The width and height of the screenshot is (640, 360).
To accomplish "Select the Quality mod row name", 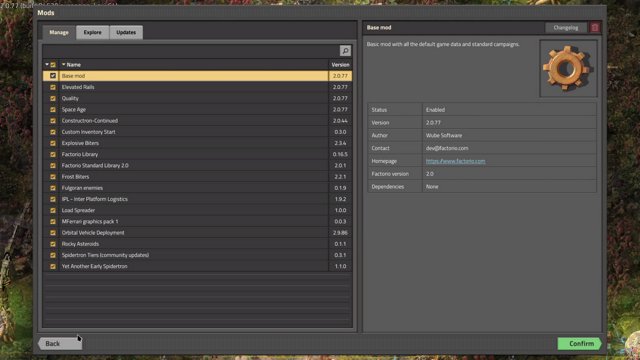I will (x=70, y=98).
